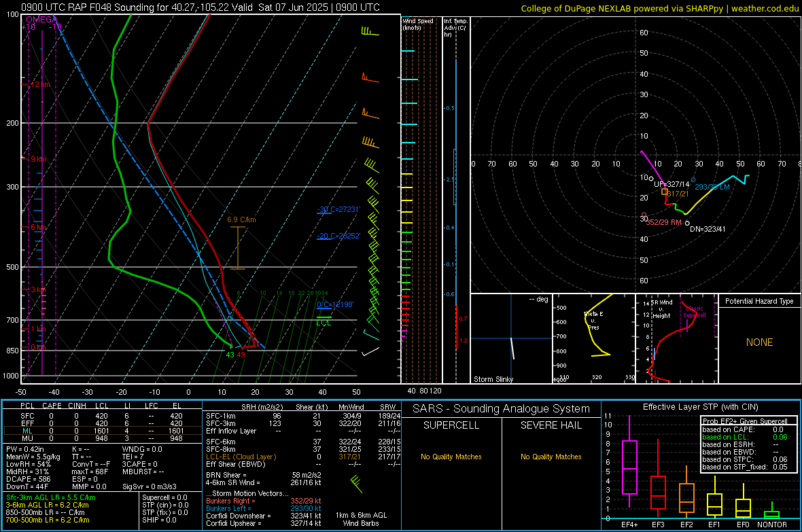Click the orange 'LCL-EL (Cloud Layer)' row

pos(303,457)
